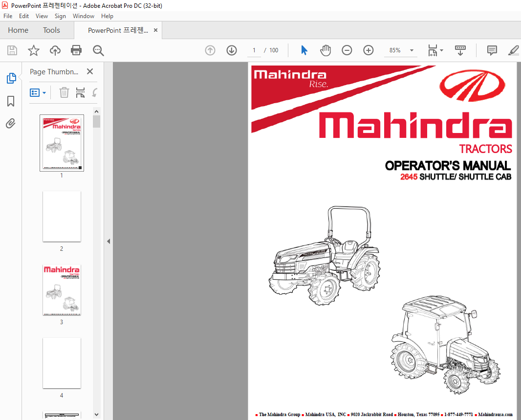Open the zoom level 85% dropdown

click(412, 50)
